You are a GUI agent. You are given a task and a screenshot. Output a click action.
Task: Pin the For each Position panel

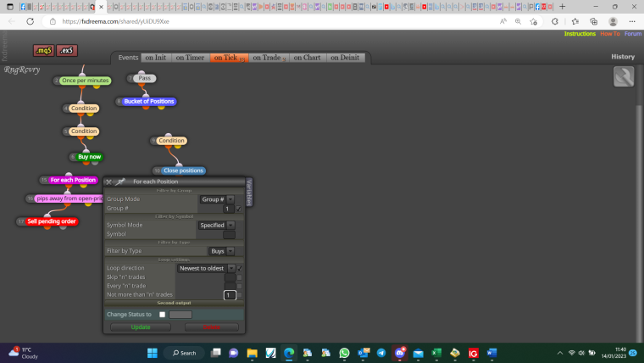(x=120, y=181)
